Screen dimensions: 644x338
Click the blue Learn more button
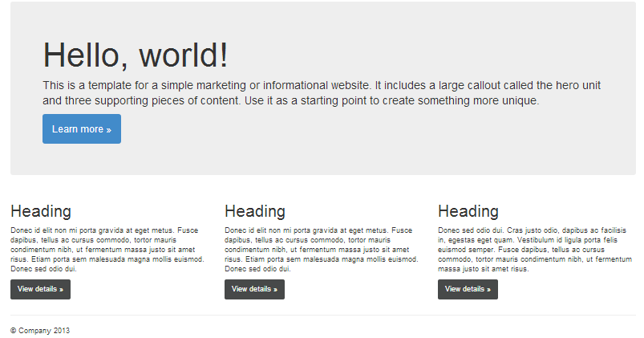click(81, 129)
